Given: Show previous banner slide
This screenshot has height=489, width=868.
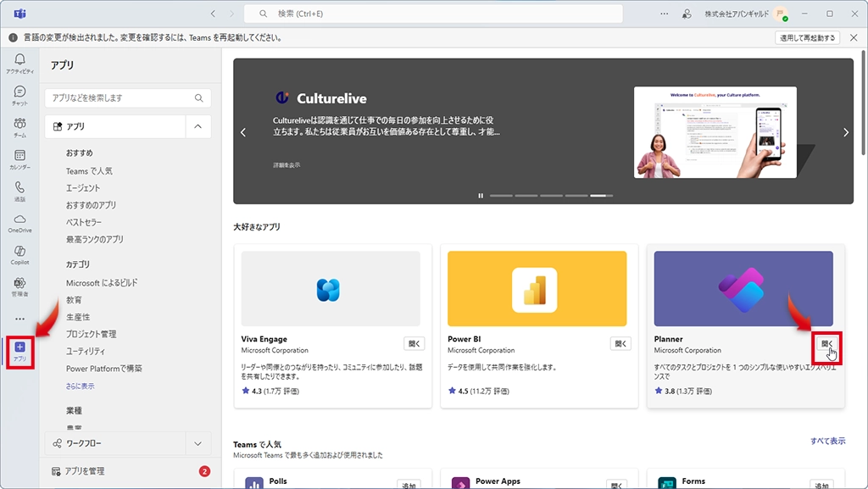Looking at the screenshot, I should (243, 132).
